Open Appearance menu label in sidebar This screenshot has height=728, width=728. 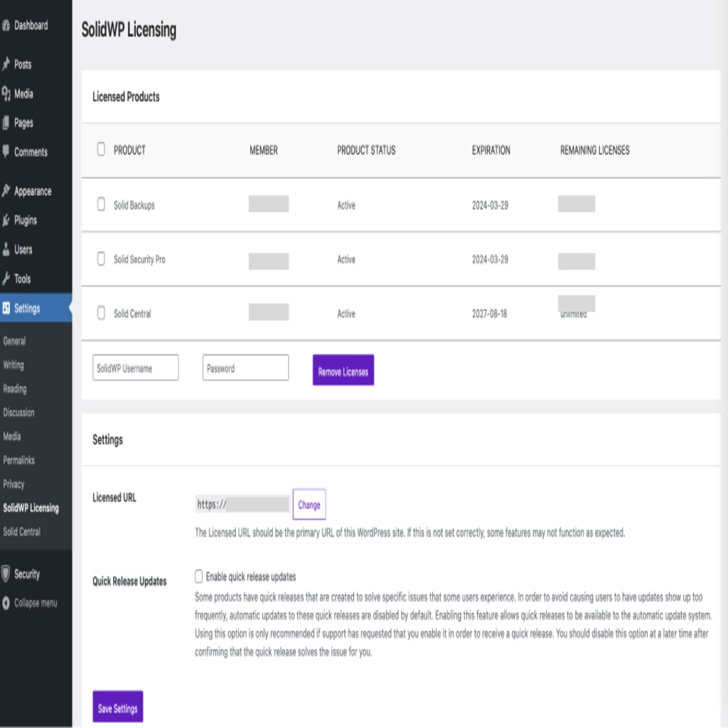[33, 191]
